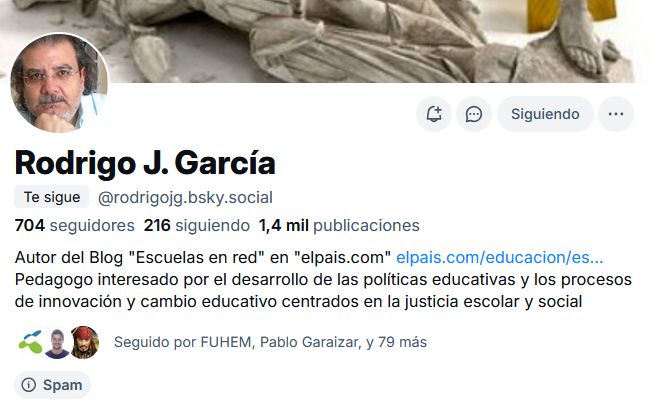The height and width of the screenshot is (413, 658).
Task: Click the pirate avatar among known followers
Action: (x=85, y=342)
